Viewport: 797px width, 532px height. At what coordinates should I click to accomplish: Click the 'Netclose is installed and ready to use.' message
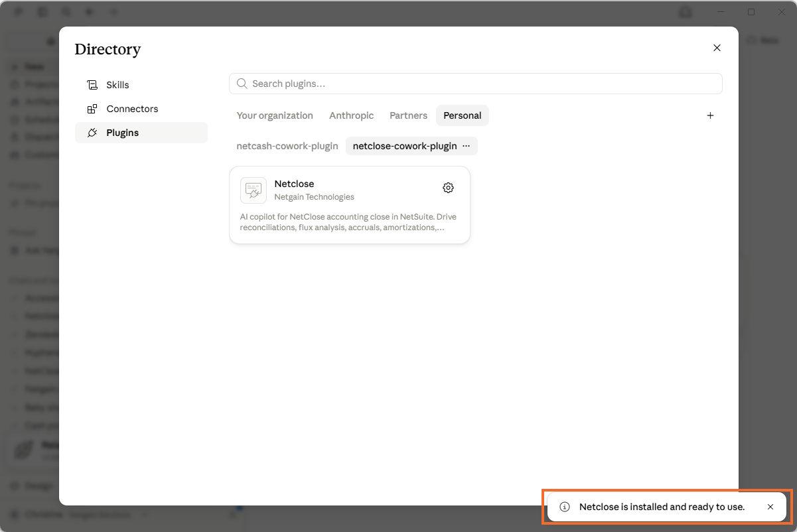662,507
